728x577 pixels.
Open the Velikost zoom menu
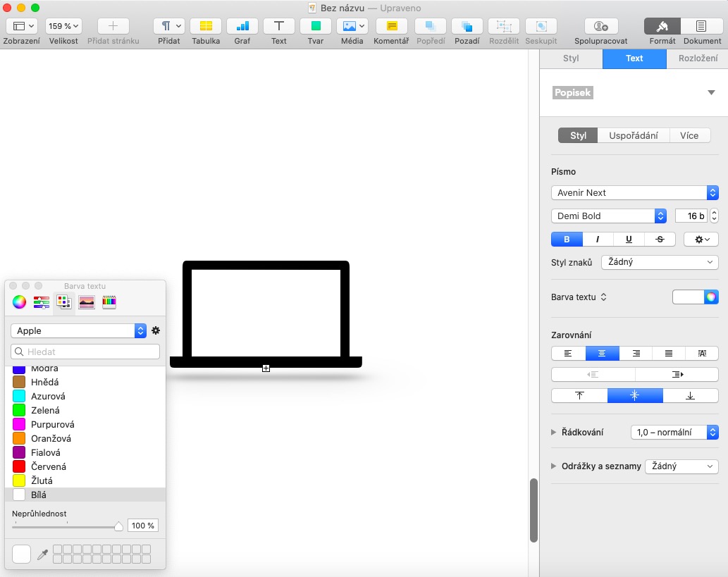(63, 26)
